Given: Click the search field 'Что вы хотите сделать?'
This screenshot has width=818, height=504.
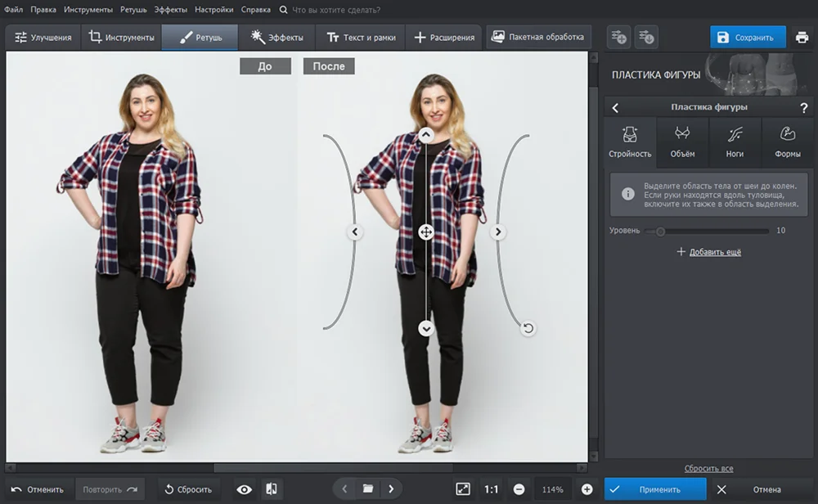Looking at the screenshot, I should (x=336, y=9).
